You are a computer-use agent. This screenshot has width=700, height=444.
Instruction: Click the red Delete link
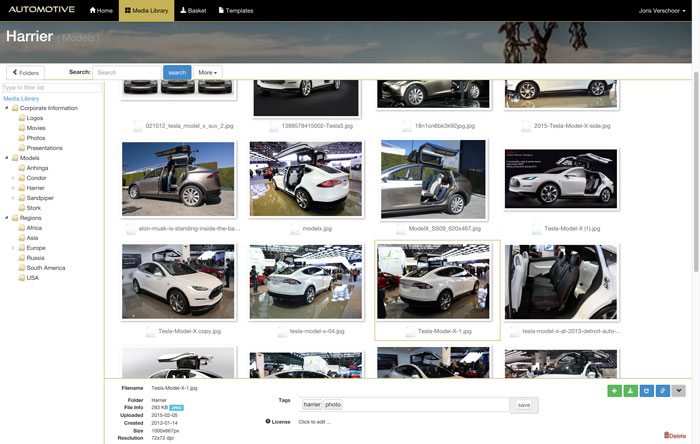(675, 436)
